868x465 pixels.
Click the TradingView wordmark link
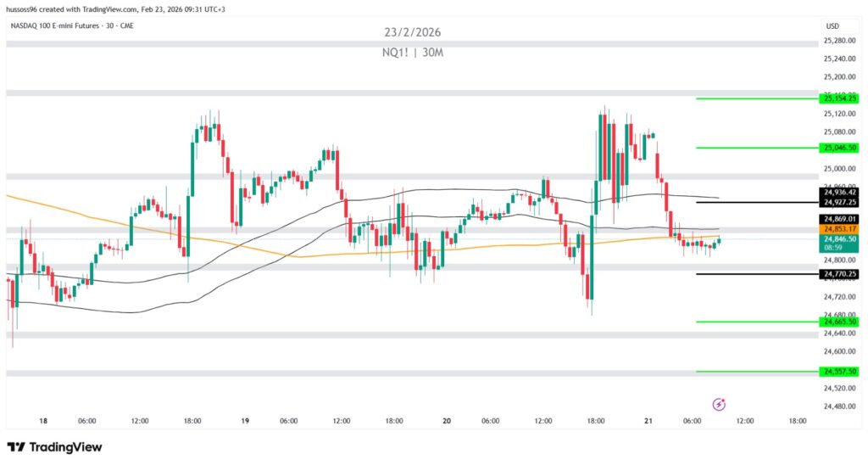coord(66,446)
